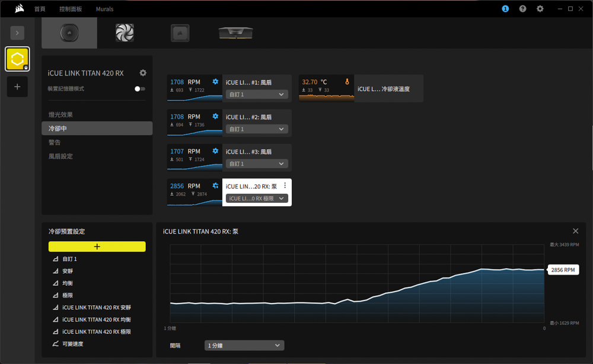593x364 pixels.
Task: Close the pump graph panel
Action: 575,231
